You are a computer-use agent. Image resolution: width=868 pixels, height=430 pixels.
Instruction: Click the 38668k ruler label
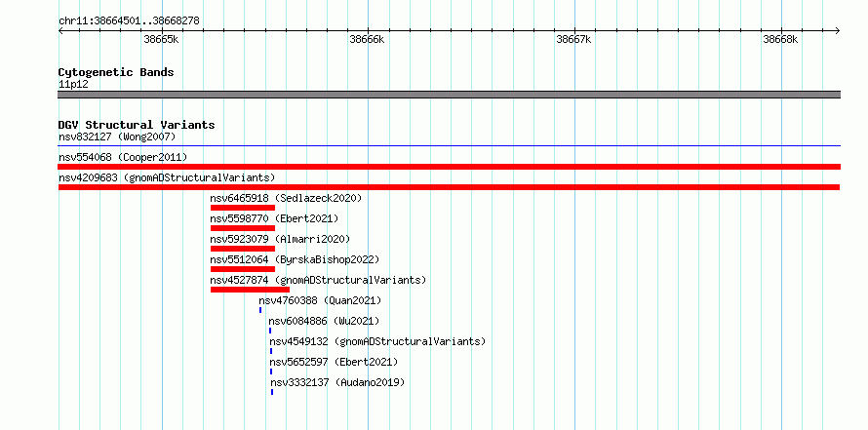pos(780,39)
